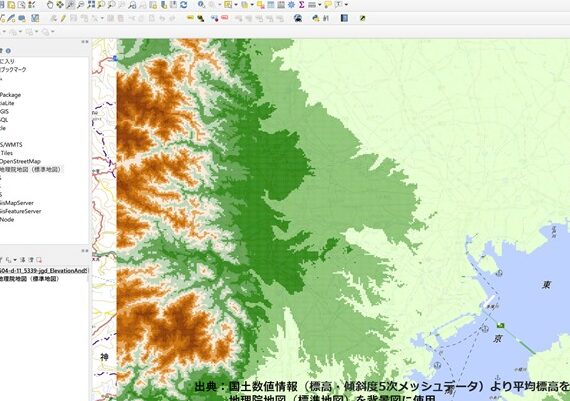
Task: Select 地理院地図（標準地図） layer in Layers panel
Action: tap(29, 279)
